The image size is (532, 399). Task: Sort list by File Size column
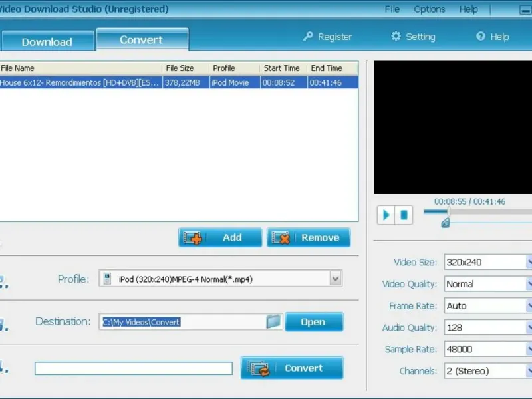pos(186,68)
